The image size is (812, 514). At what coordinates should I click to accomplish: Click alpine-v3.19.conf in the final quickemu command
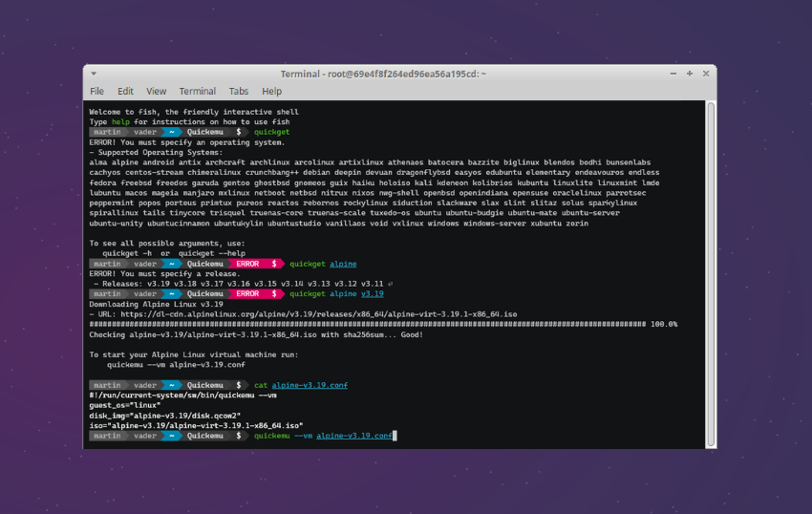(x=353, y=436)
